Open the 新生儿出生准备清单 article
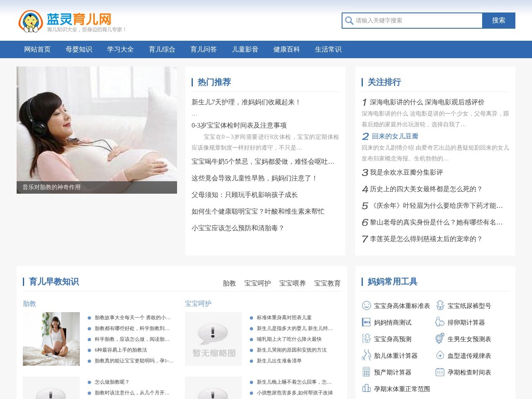Screen dimensions: 532x399 [x=279, y=361]
